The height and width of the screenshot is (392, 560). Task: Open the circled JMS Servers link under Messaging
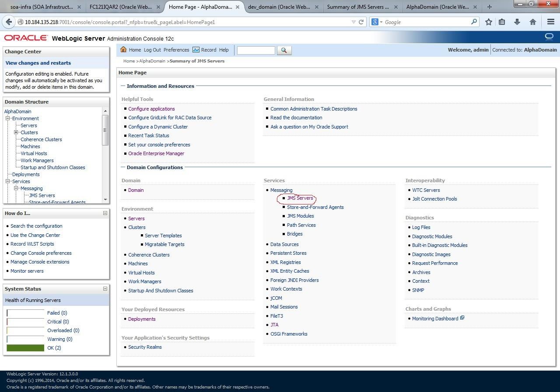300,198
